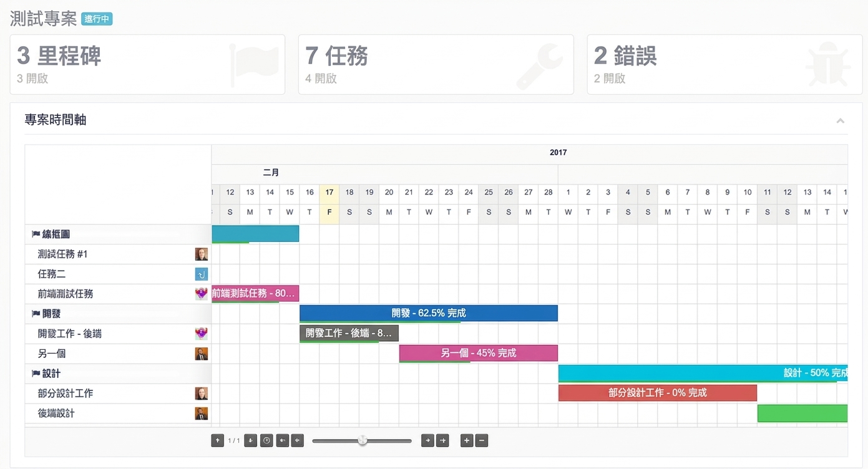868x469 pixels.
Task: Select the 開發工作 - 後端 list label
Action: [x=69, y=334]
